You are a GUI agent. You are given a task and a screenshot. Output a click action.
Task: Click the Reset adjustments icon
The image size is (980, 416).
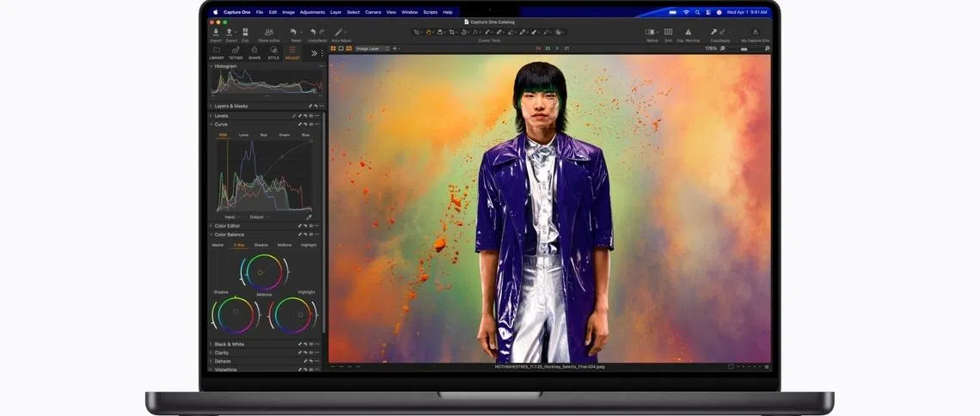pos(292,32)
